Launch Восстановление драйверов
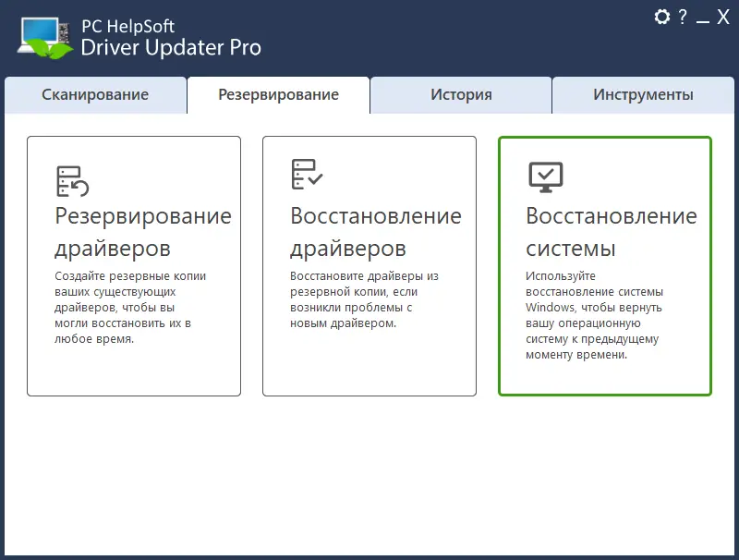 coord(369,265)
